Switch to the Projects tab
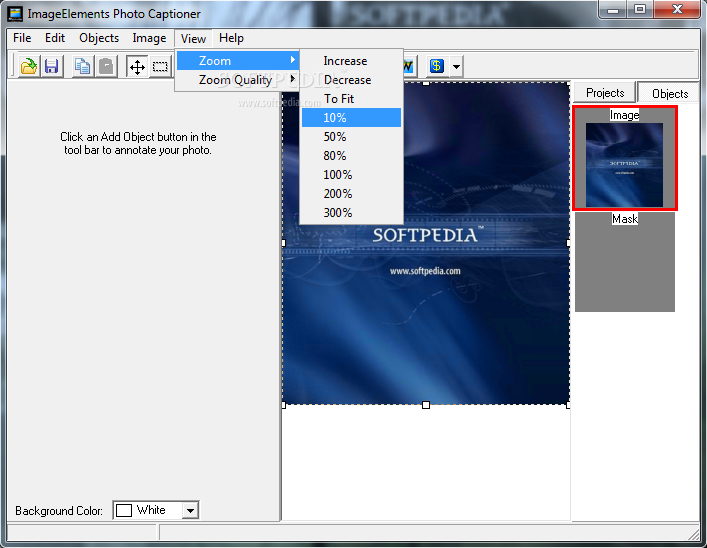Image resolution: width=707 pixels, height=548 pixels. tap(605, 93)
